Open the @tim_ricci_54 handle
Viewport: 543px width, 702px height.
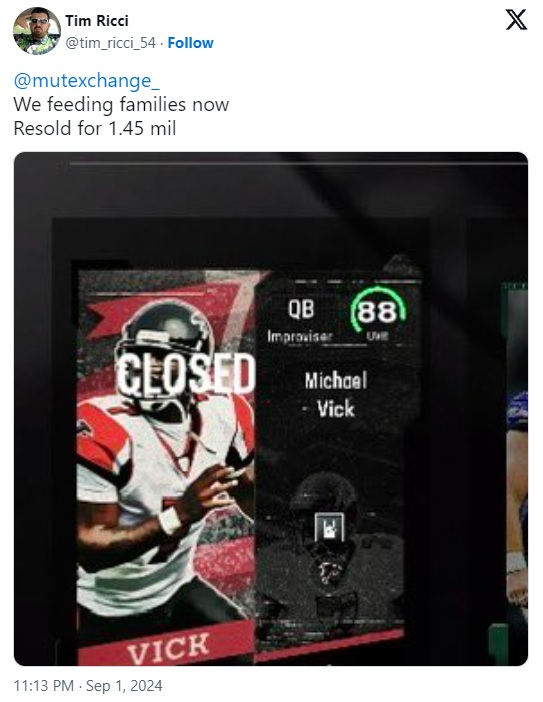coord(111,43)
